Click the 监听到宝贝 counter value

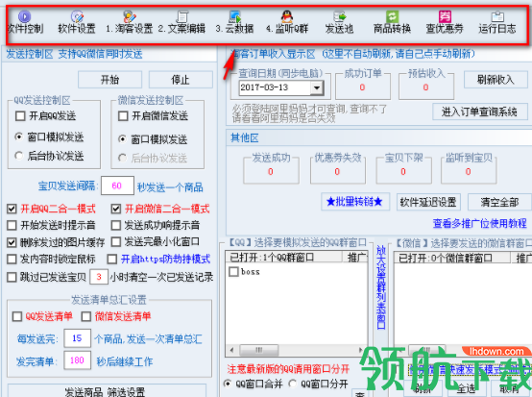(x=469, y=172)
